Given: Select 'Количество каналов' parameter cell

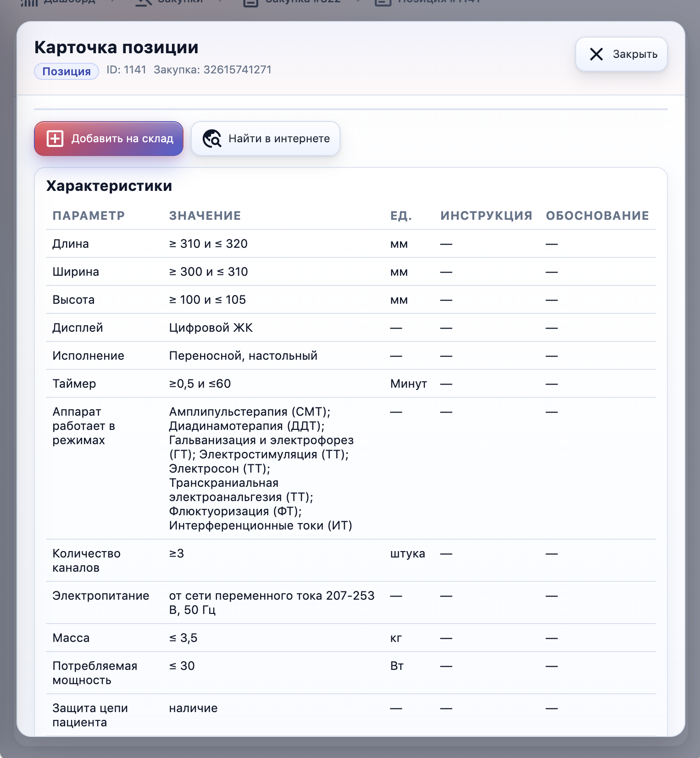Looking at the screenshot, I should pyautogui.click(x=86, y=560).
